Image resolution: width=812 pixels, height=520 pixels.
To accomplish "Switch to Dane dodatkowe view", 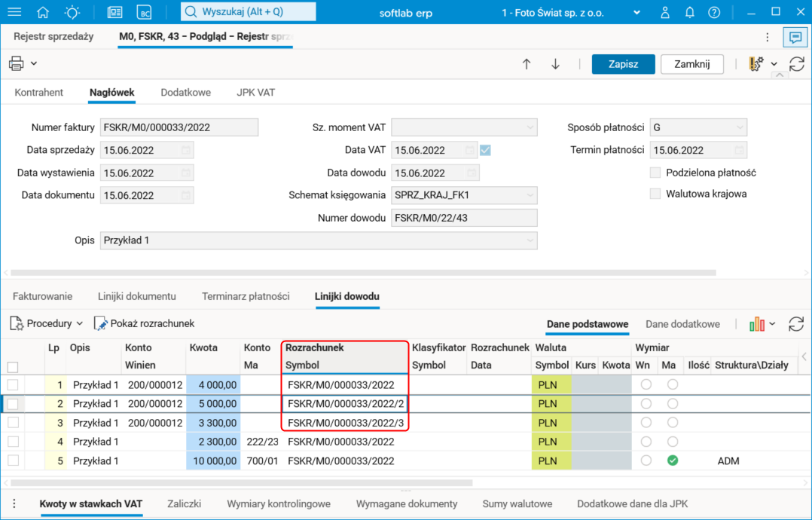I will 682,324.
